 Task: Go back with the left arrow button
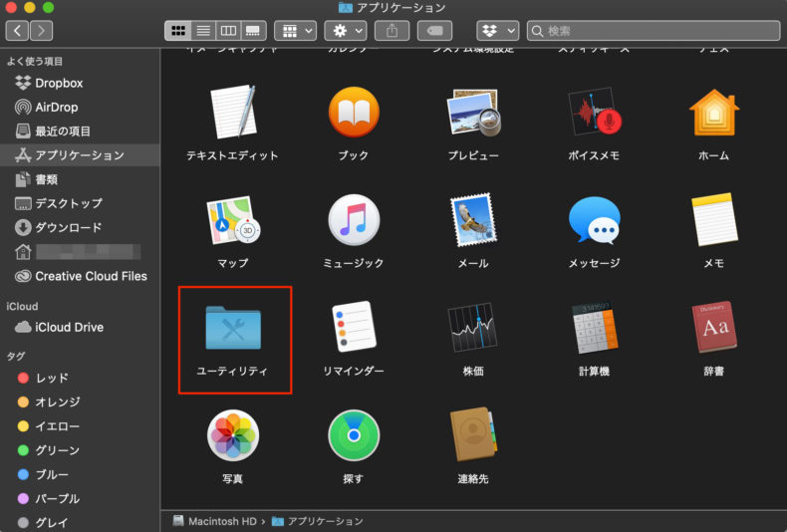17,31
